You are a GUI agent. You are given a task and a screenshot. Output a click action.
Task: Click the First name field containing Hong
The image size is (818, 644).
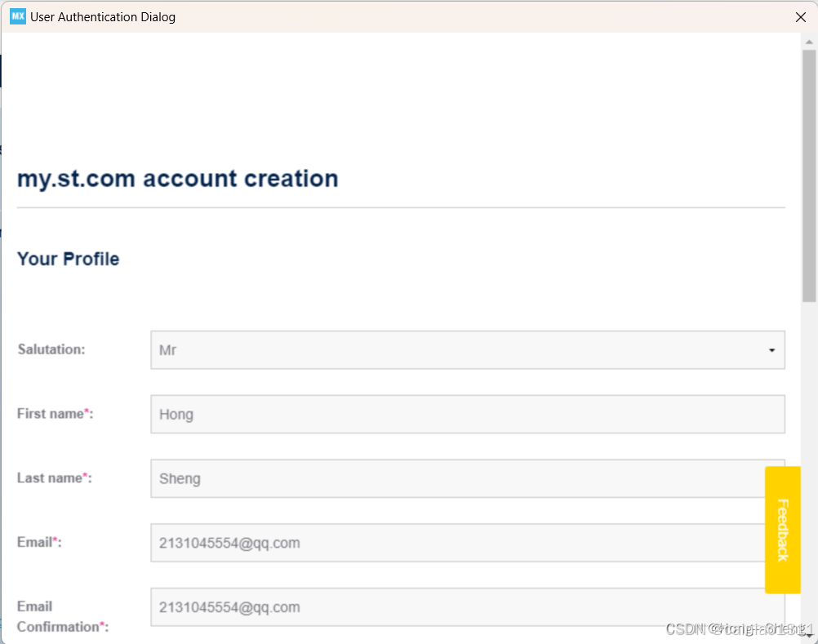pos(468,414)
